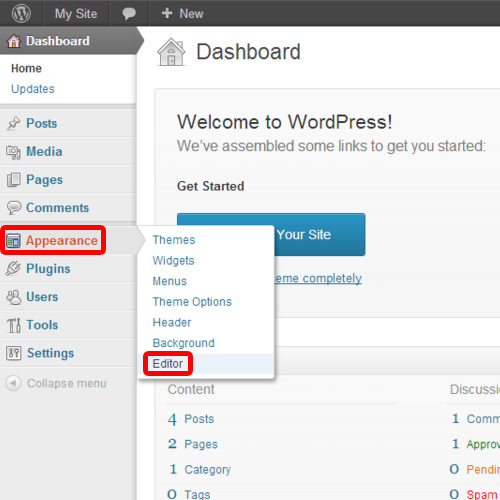Follow the 'eme completely' theme link

tap(318, 278)
